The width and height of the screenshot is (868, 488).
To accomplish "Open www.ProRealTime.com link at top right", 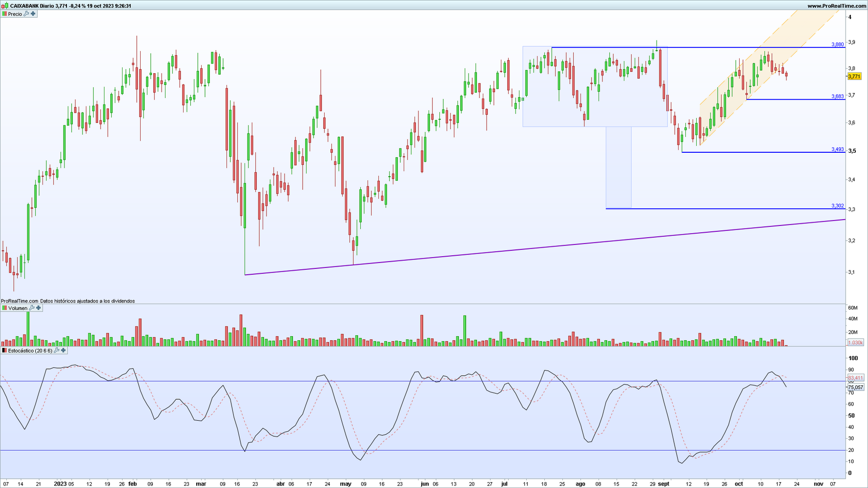I will pos(837,6).
